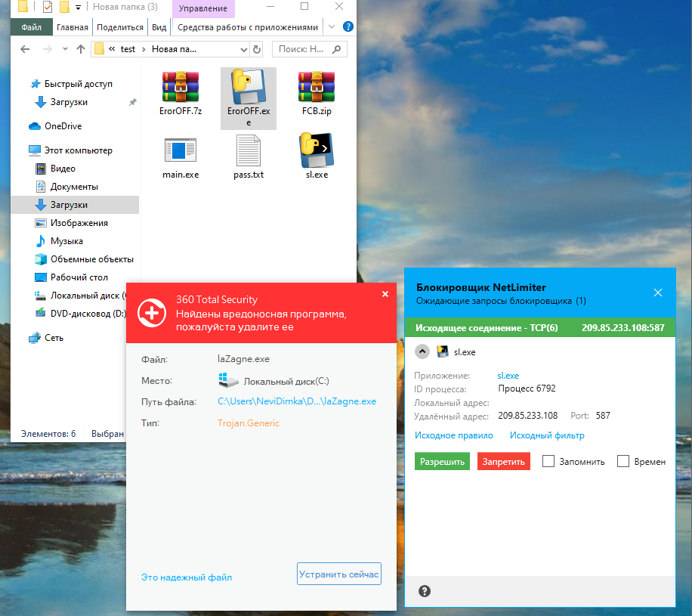This screenshot has height=616, width=692.
Task: Open Этот компьютер in navigation pane
Action: 78,150
